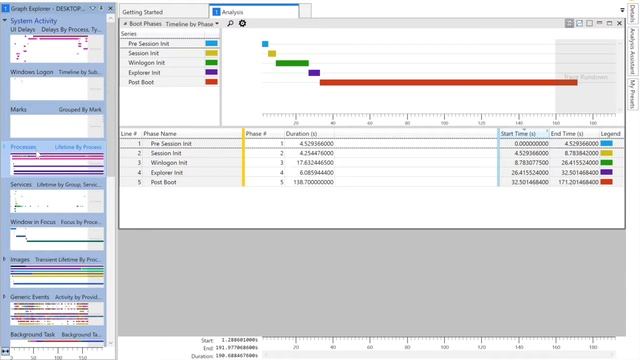The image size is (640, 360).
Task: Expand the Generic Events graph node
Action: point(4,297)
